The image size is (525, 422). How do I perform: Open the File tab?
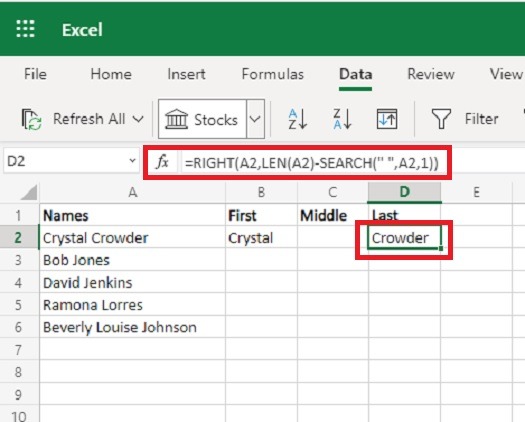coord(35,74)
